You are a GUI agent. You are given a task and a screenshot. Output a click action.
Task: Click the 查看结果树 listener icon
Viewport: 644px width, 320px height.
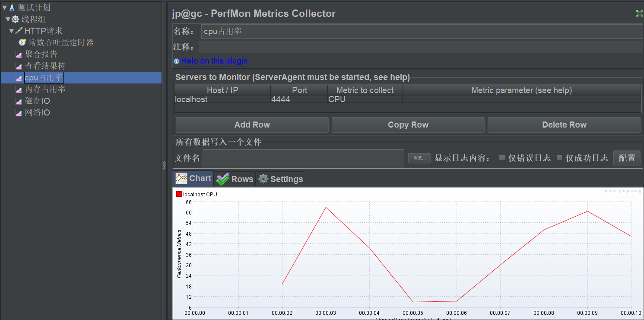(19, 66)
